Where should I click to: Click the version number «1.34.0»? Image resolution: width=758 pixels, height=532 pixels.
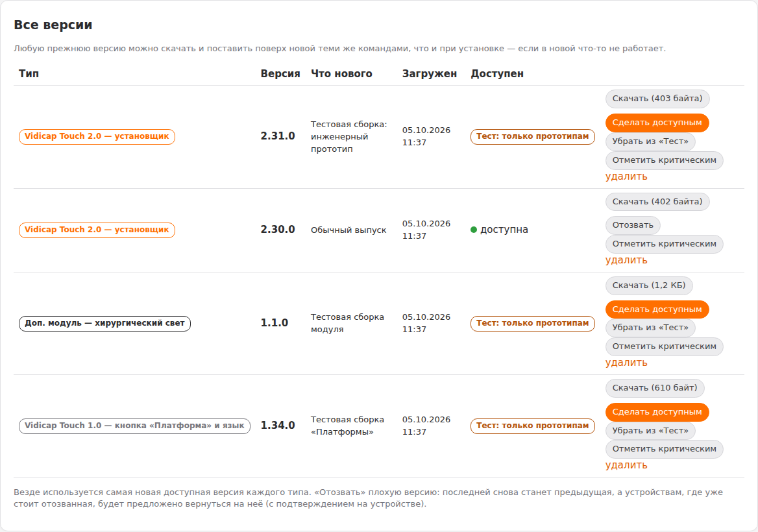tap(278, 425)
